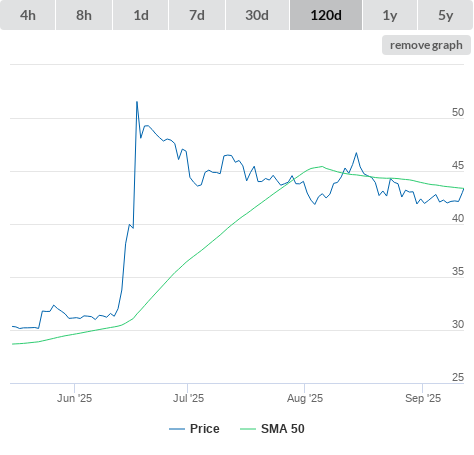Click the mid-August price spike near 47
Viewport: 474px width, 455px height.
(356, 153)
